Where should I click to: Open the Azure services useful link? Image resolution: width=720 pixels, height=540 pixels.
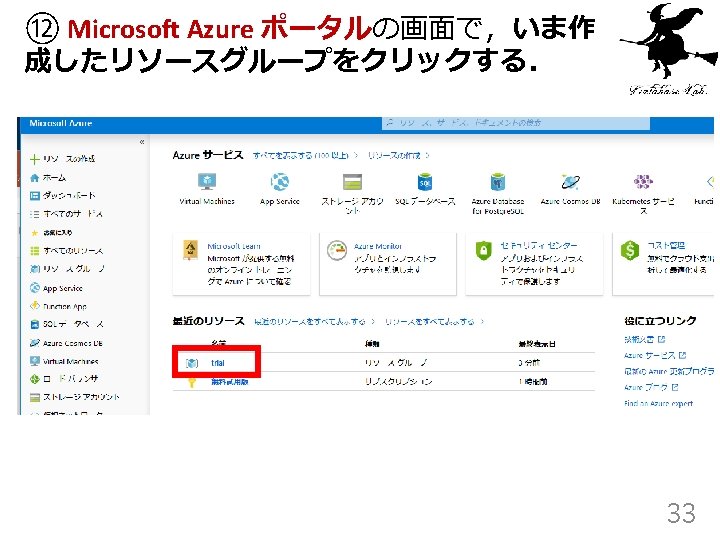pyautogui.click(x=650, y=355)
